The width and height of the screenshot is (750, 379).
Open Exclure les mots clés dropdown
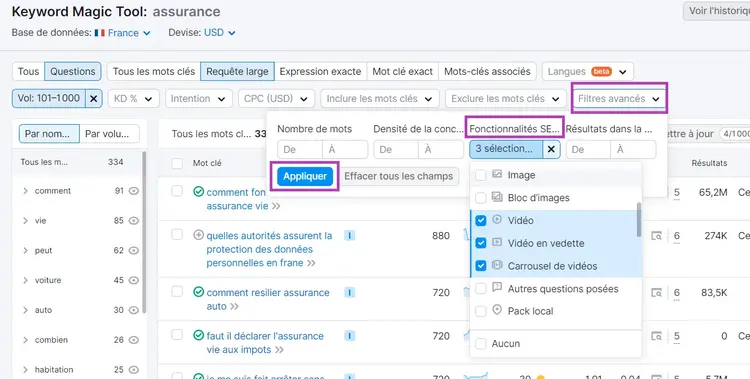(506, 99)
